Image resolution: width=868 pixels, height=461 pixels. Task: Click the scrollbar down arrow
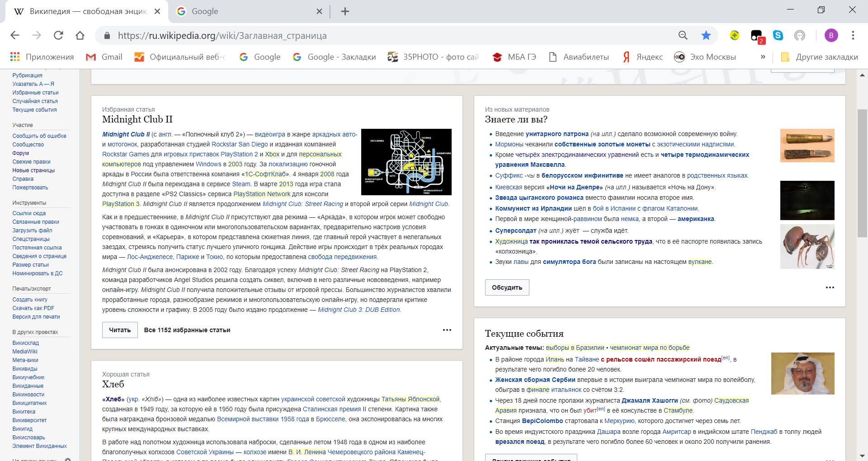pyautogui.click(x=863, y=456)
